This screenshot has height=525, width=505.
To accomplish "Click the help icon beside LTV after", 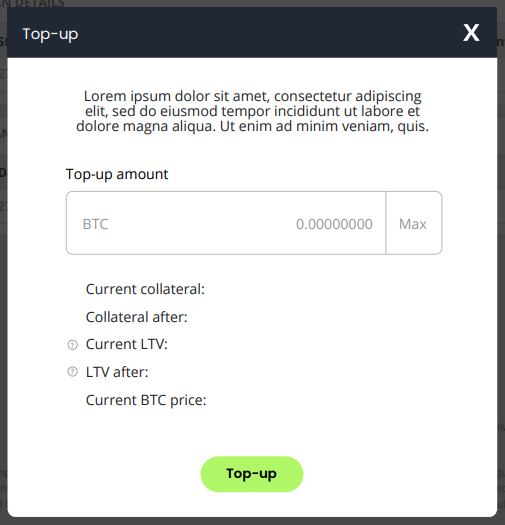I will [73, 372].
